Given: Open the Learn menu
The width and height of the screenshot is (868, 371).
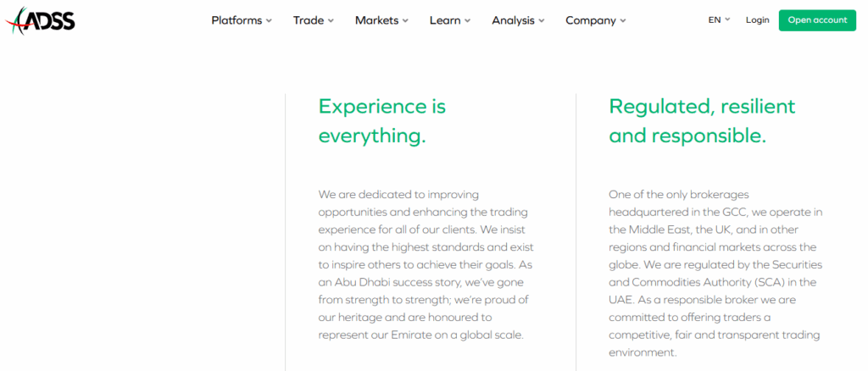Looking at the screenshot, I should pos(445,20).
